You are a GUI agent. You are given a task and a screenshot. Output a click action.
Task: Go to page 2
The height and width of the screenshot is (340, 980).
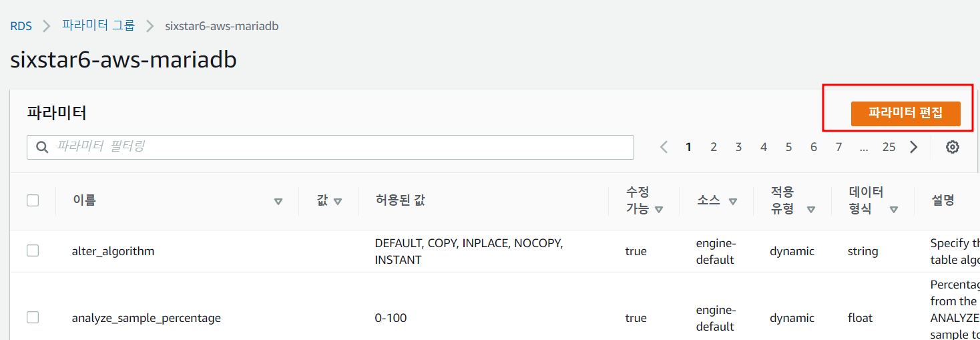tap(714, 148)
